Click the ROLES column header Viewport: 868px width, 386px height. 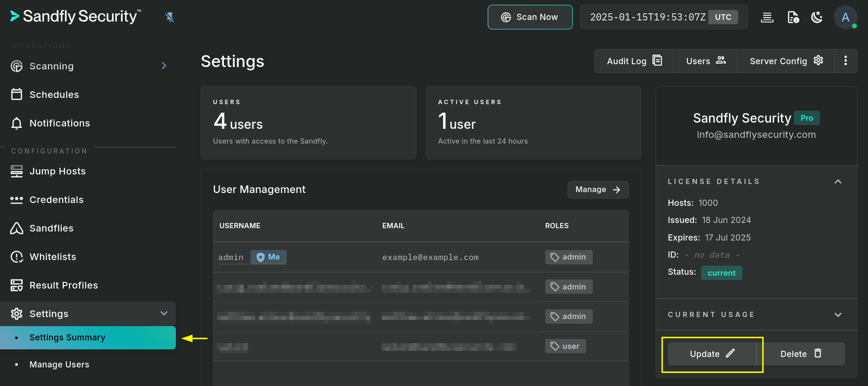point(557,226)
